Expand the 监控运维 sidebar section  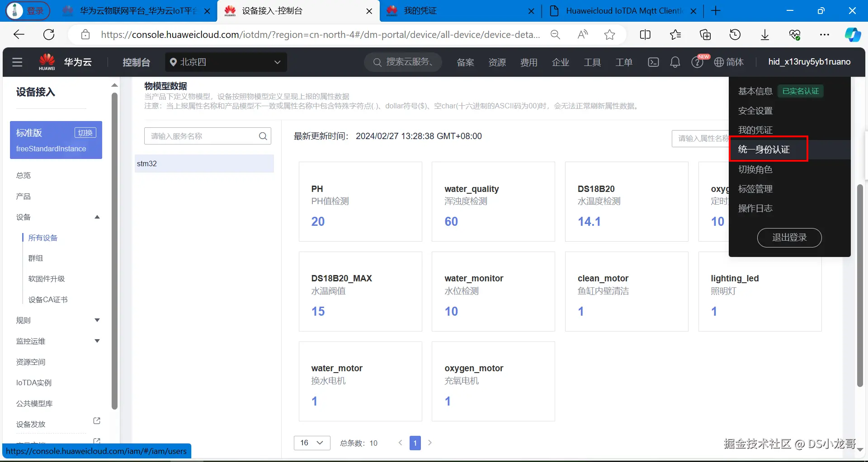97,341
